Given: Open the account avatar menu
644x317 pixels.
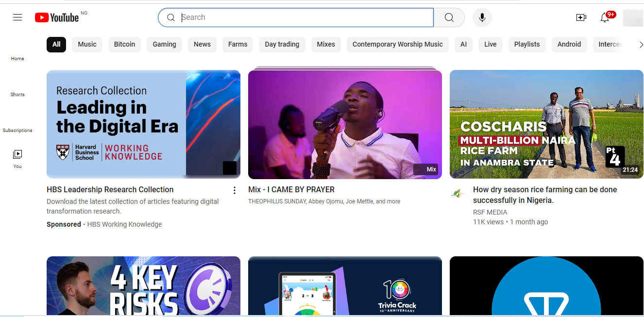Looking at the screenshot, I should pos(633,17).
